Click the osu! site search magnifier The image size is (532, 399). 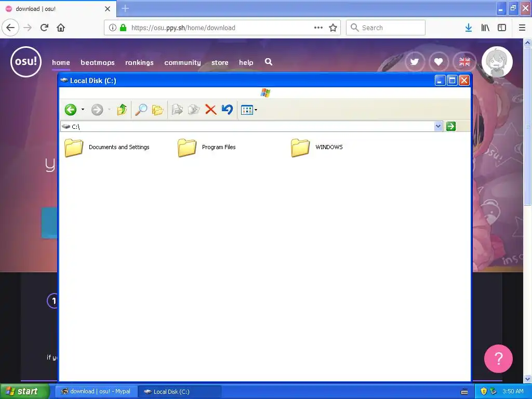[x=269, y=62]
